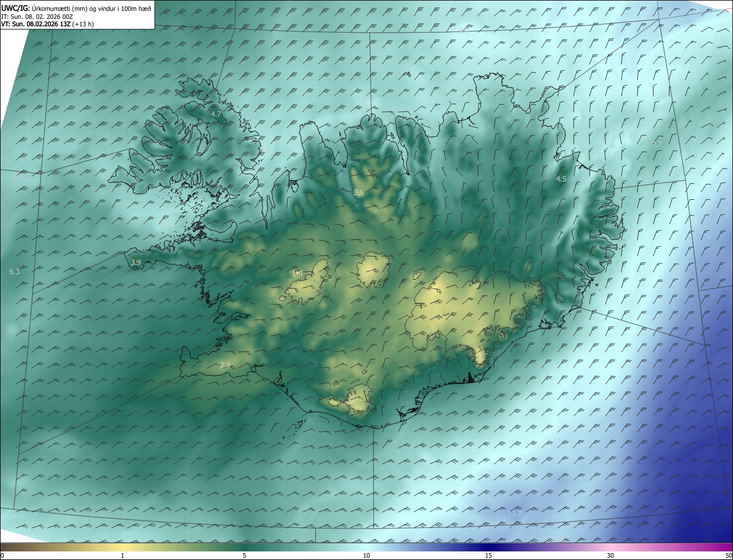Screen dimensions: 733x560
Task: Click the 5 tick label on the colorbar
Action: pos(245,555)
